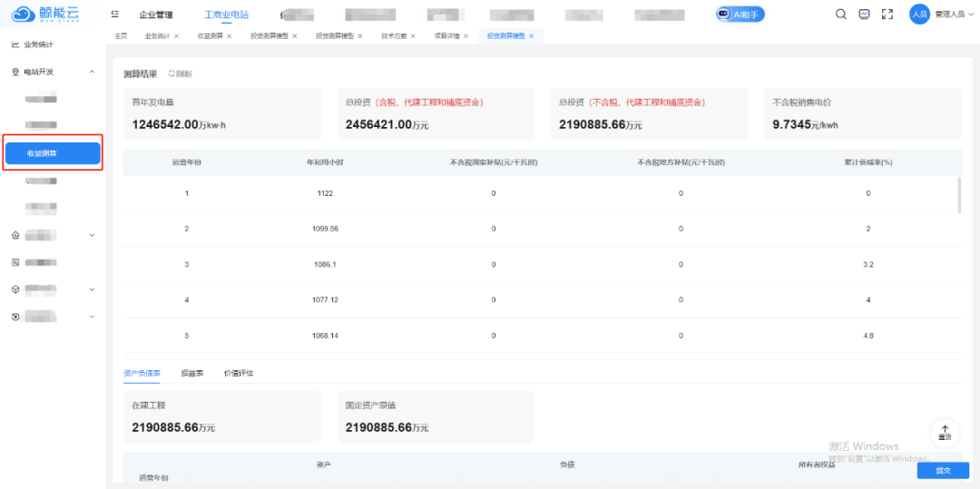Collapse the 电站开发 sidebar group

(x=92, y=72)
